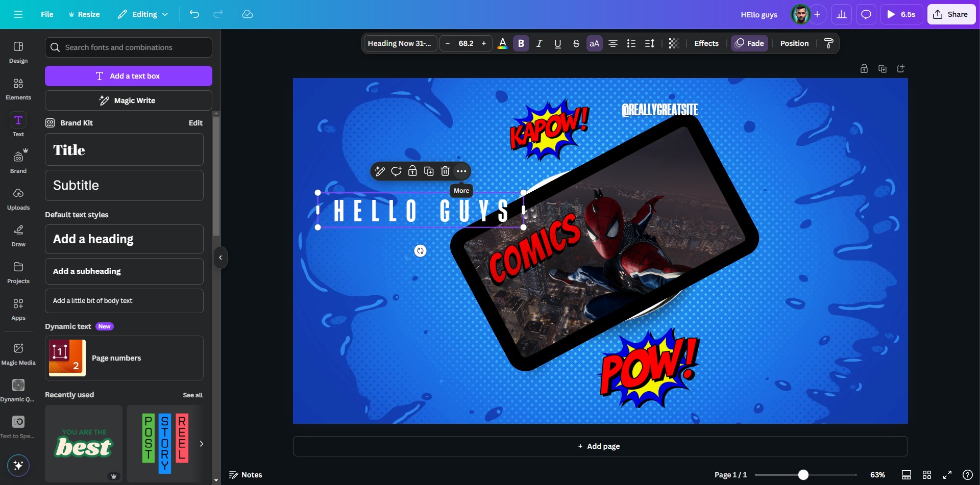Open Text to Speech app

tap(18, 427)
